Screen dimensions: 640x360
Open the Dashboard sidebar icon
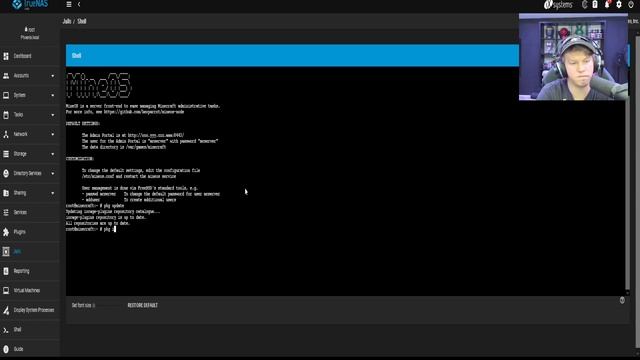click(6, 56)
